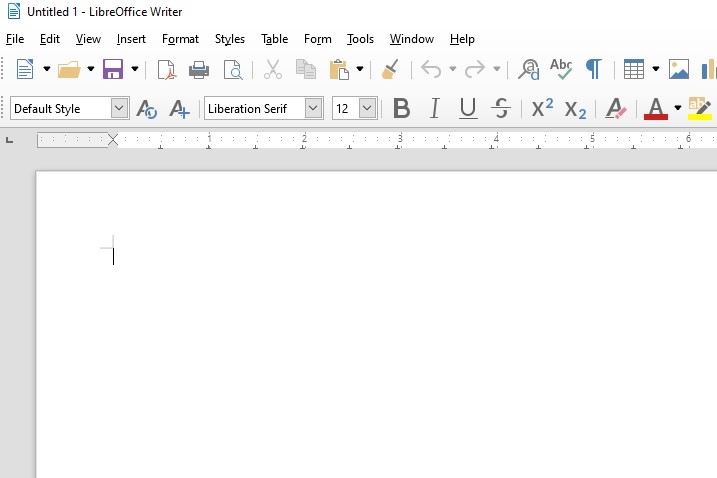Apply the red font color swatch
Viewport: 717px width, 478px height.
[x=656, y=108]
